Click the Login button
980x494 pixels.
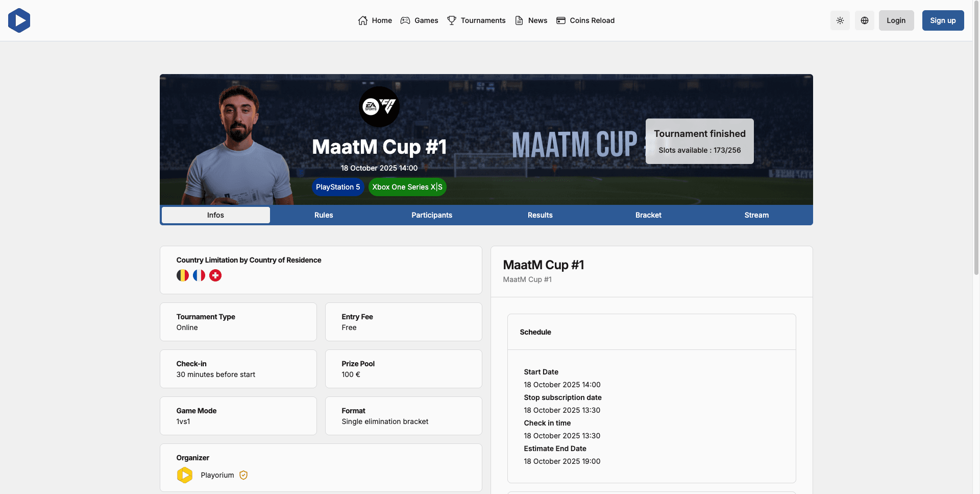click(896, 20)
